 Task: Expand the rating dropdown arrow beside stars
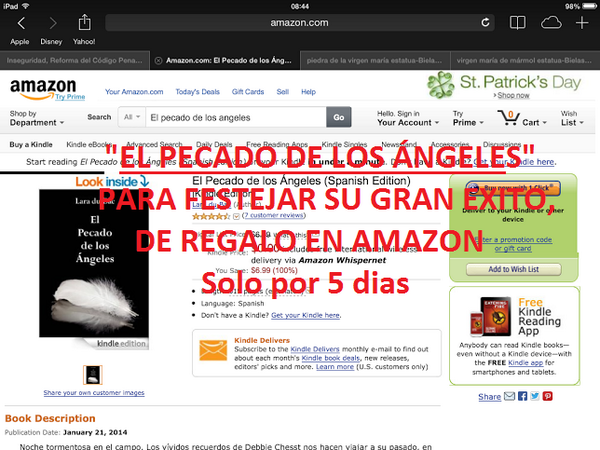point(236,217)
